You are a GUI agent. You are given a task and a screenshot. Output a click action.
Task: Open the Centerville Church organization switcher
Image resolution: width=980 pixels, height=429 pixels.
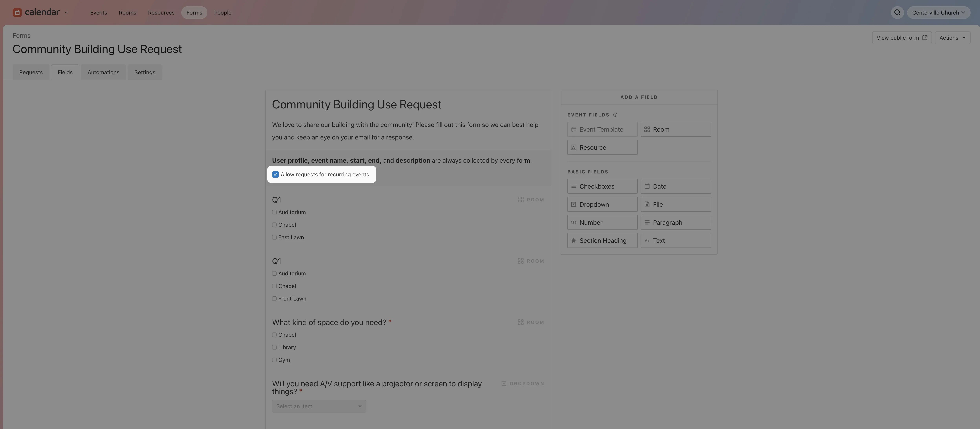tap(938, 12)
